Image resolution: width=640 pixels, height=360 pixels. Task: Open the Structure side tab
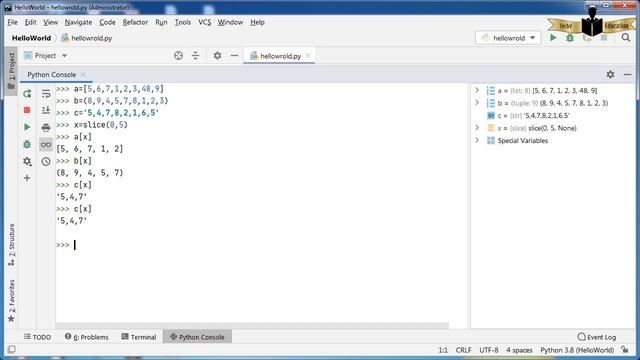click(11, 245)
